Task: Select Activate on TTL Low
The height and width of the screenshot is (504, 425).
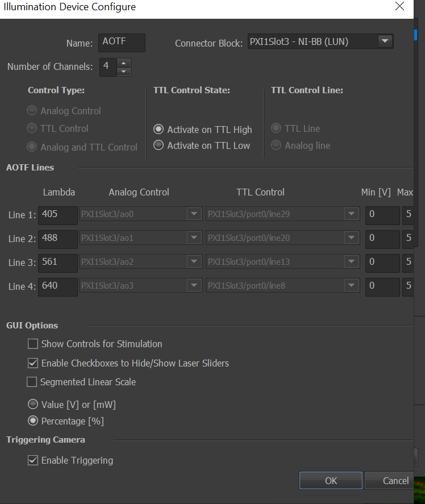Action: (159, 145)
